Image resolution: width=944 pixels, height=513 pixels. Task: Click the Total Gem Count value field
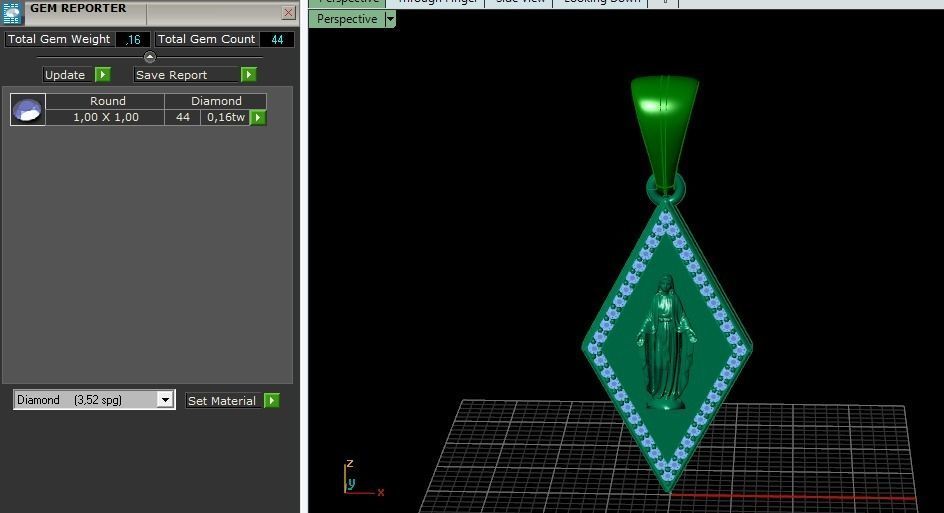tap(277, 40)
